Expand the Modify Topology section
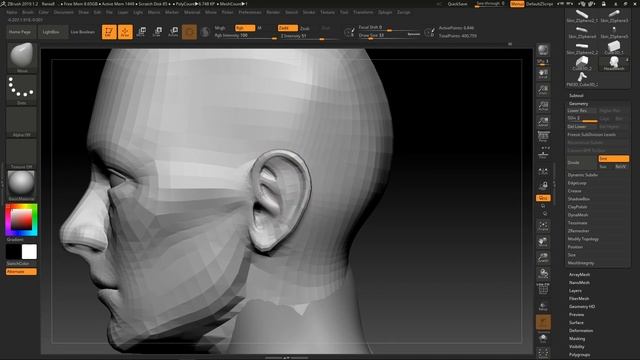640x360 pixels. [x=583, y=239]
